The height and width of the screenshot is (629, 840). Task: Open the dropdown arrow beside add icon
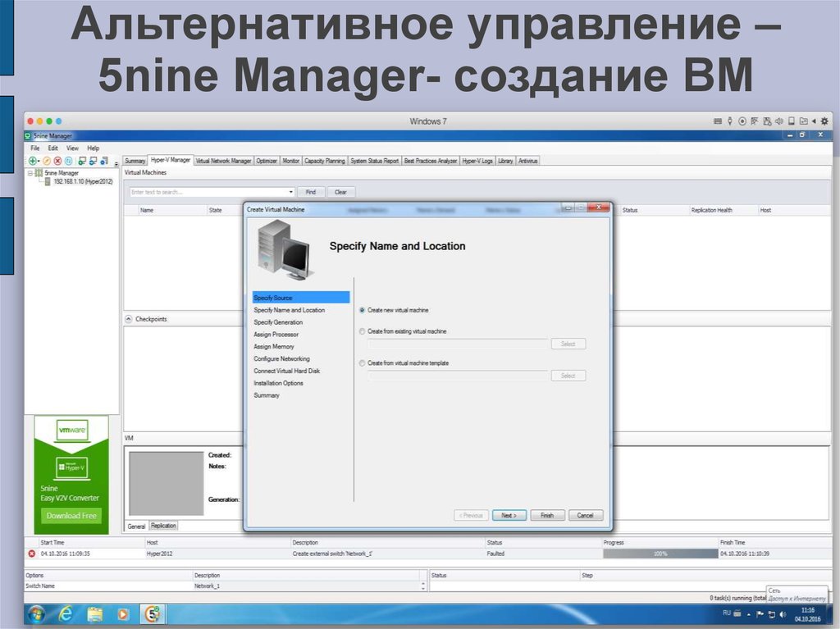point(39,162)
